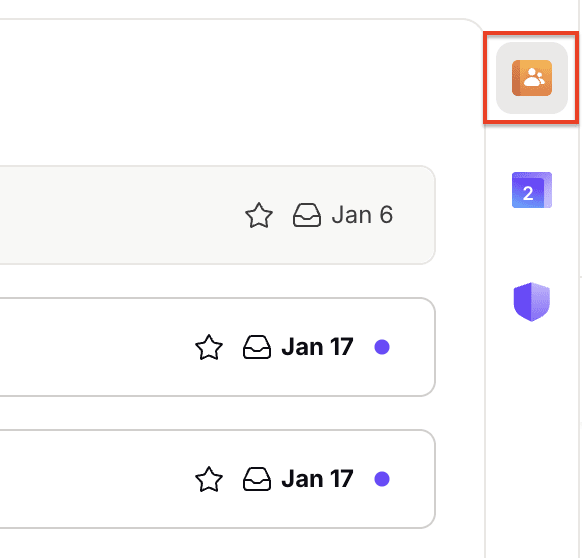Click inbox icon on lower Jan 17 email
Screen dimensions: 582x558
tap(257, 479)
